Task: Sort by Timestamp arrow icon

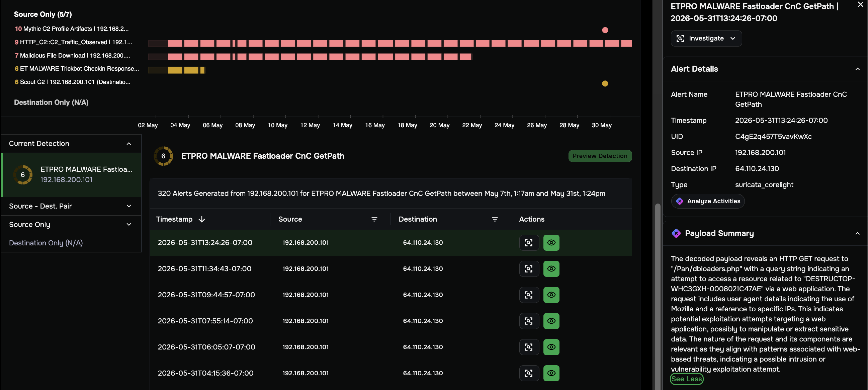Action: (x=201, y=219)
